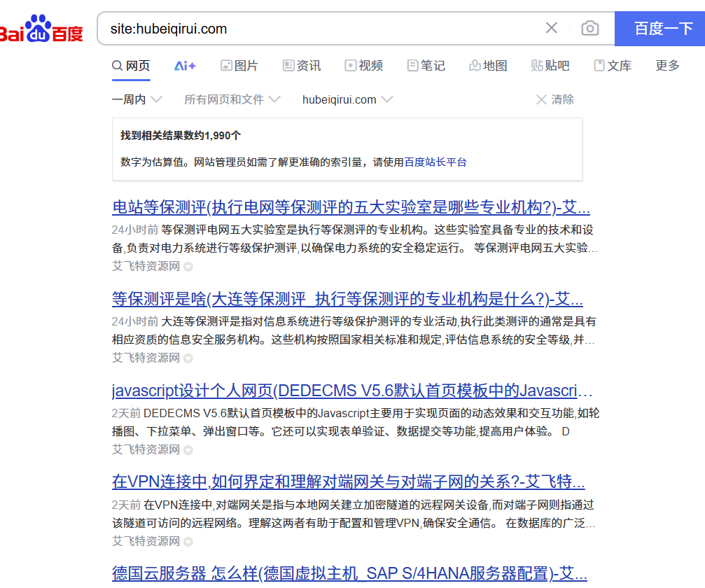Open result 在VPN连接中,如何界定和理解对端网关
Screen dimensions: 705x588
point(349,482)
